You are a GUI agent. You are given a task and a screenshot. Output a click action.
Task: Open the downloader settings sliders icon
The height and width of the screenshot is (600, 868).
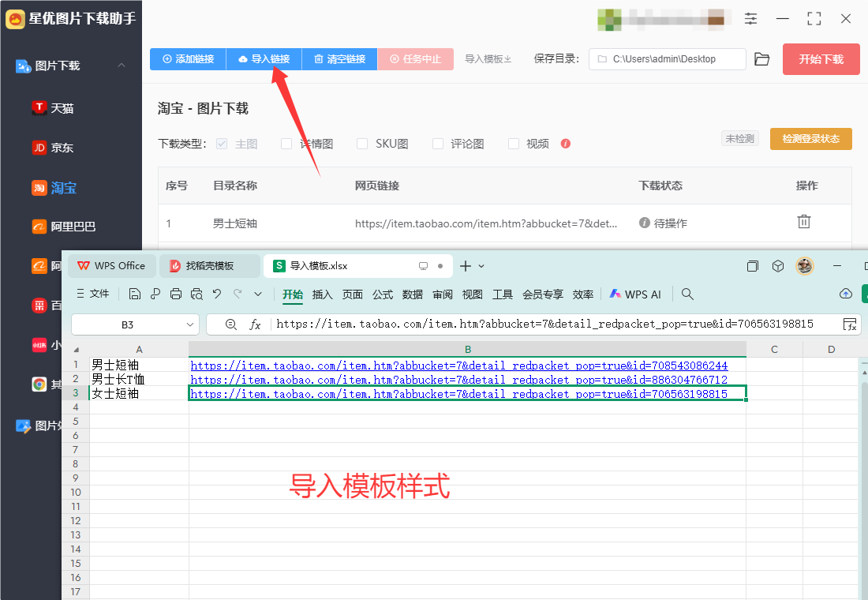pos(750,18)
